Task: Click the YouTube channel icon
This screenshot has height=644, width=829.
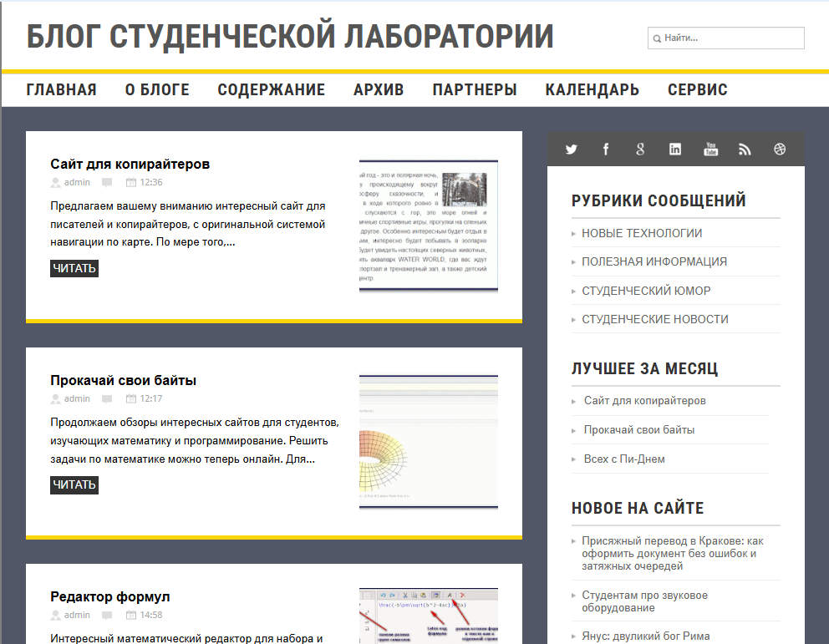Action: tap(709, 149)
